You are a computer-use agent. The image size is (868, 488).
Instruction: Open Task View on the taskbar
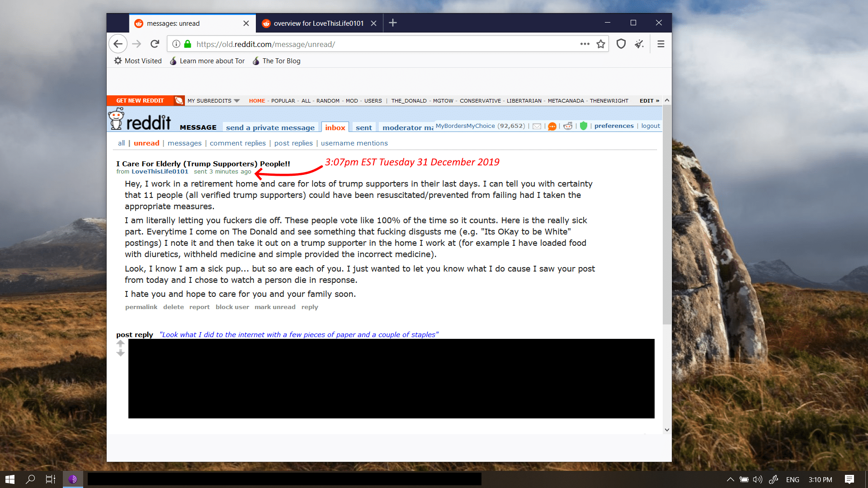pos(51,479)
